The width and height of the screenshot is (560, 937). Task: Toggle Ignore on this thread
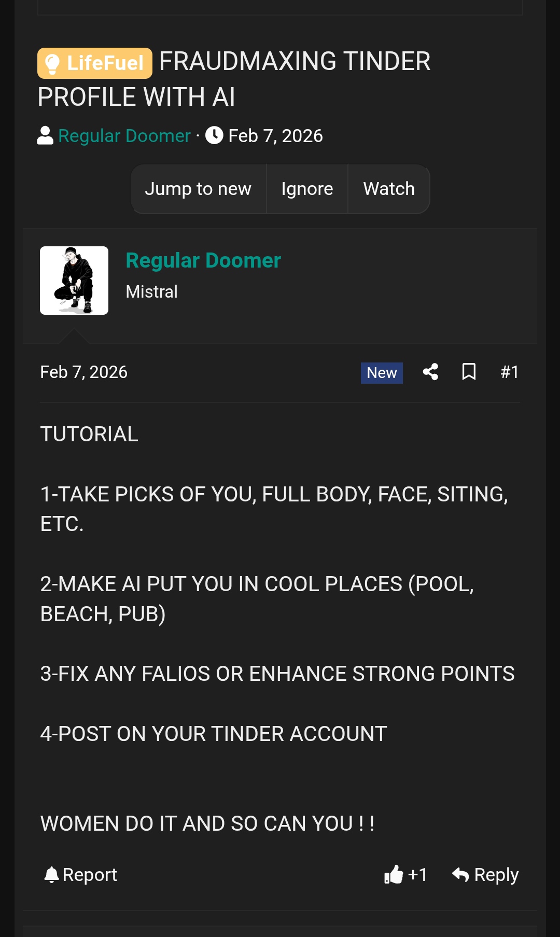click(x=307, y=189)
